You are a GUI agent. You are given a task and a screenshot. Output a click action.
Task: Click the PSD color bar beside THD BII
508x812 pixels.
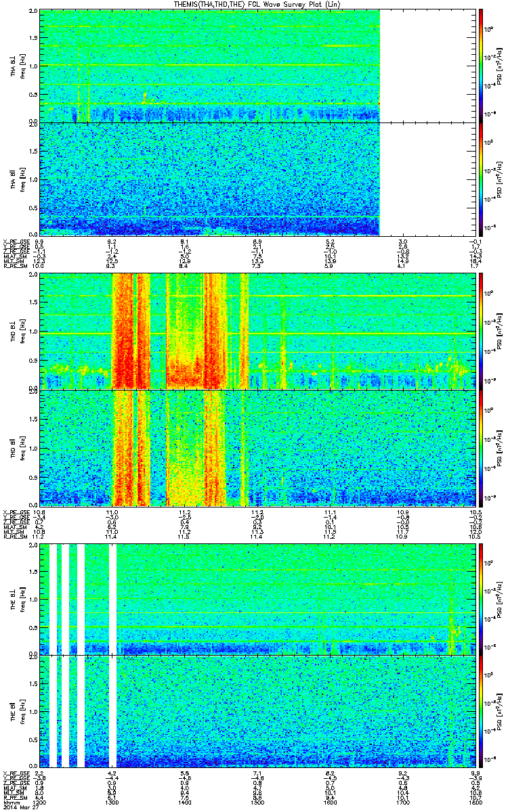pos(481,447)
